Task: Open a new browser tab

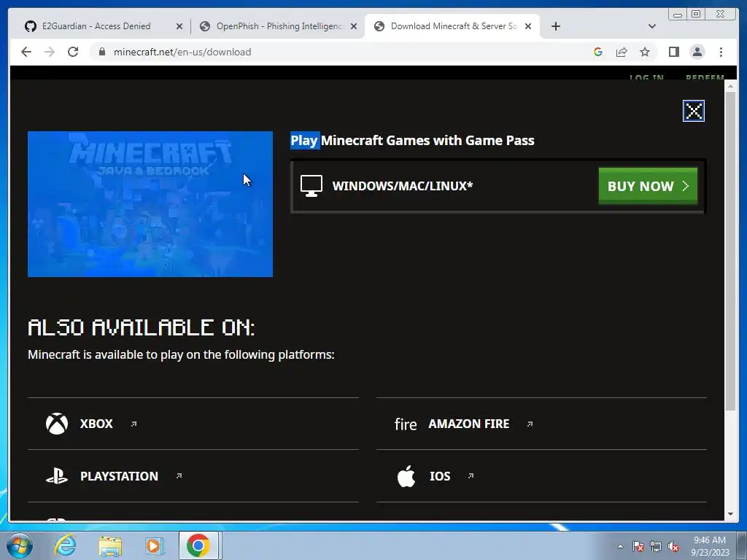Action: click(555, 26)
